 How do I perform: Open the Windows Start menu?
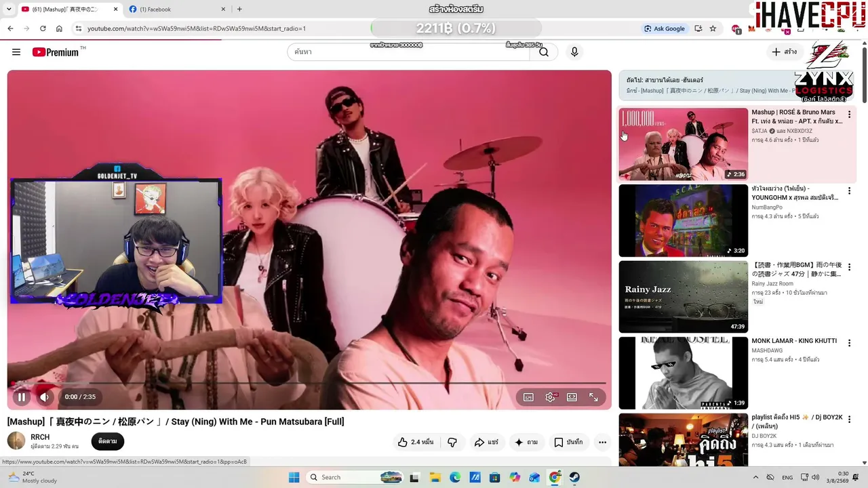(294, 477)
